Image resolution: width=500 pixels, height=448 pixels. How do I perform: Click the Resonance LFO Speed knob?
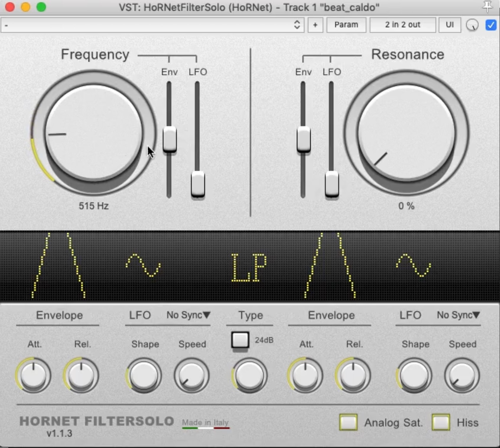[462, 375]
